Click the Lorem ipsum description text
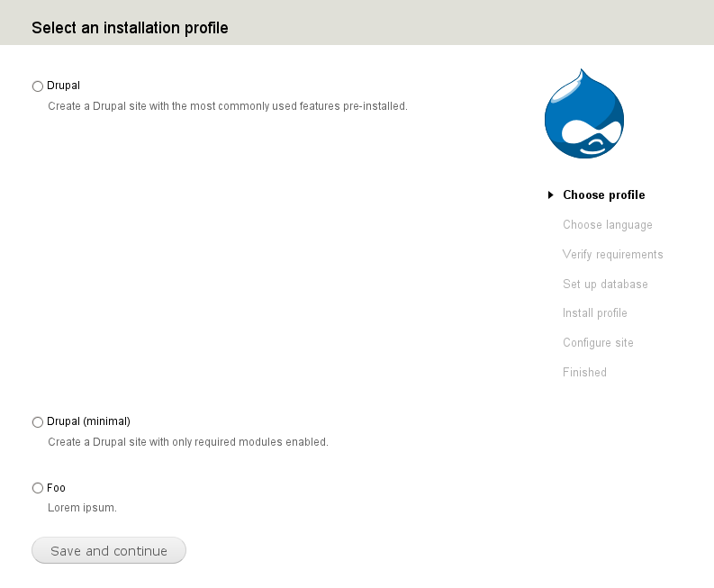The width and height of the screenshot is (714, 588). tap(83, 508)
